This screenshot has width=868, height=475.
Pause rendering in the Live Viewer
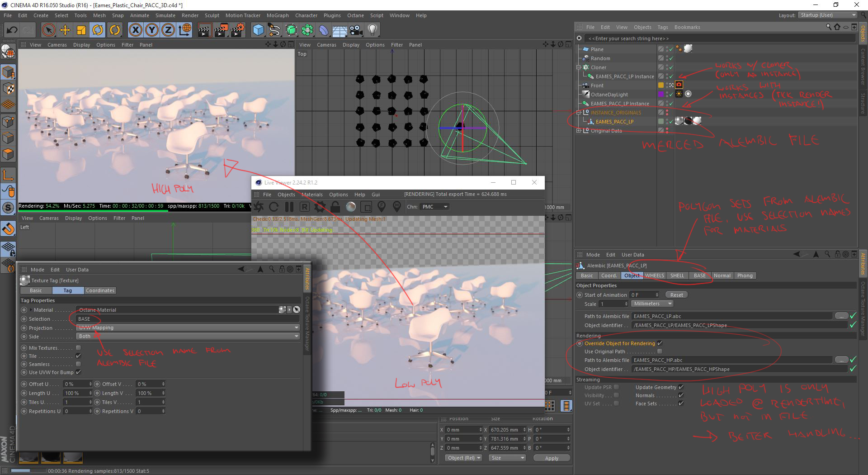[289, 207]
